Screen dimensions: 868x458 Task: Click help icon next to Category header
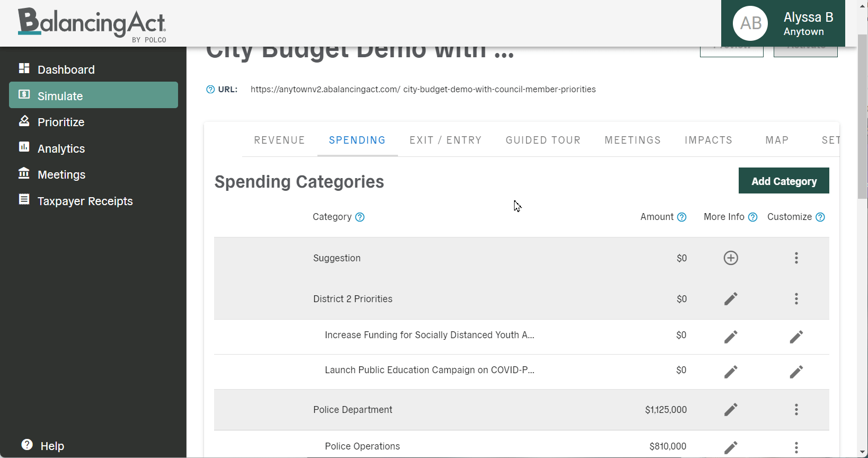pyautogui.click(x=360, y=217)
